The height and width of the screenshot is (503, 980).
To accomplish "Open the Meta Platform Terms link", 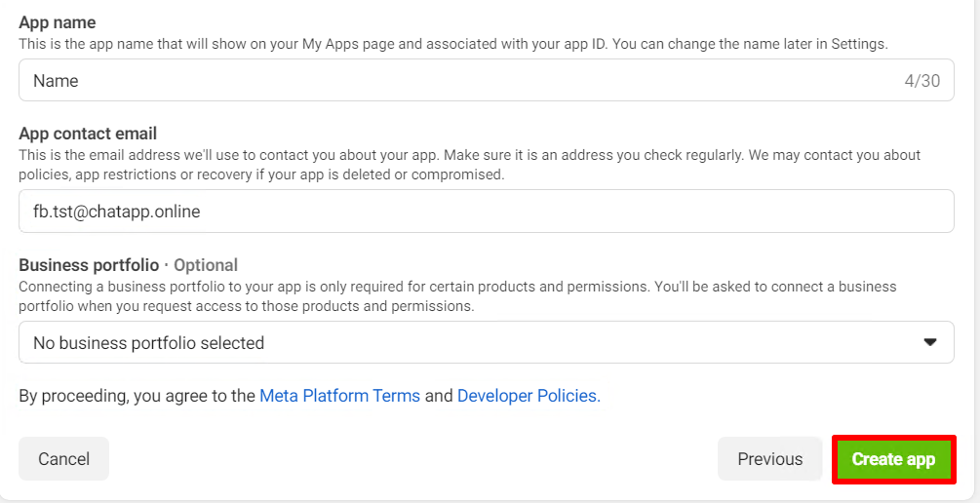I will click(339, 396).
